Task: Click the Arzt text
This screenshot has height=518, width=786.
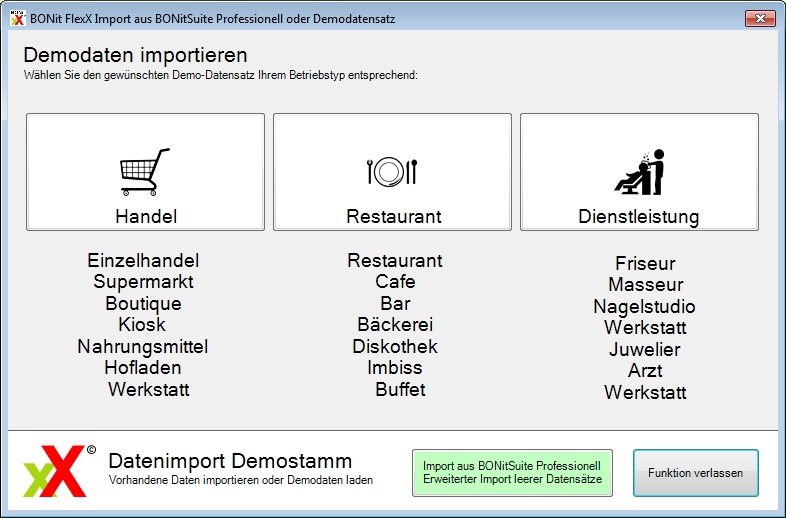Action: pos(645,371)
